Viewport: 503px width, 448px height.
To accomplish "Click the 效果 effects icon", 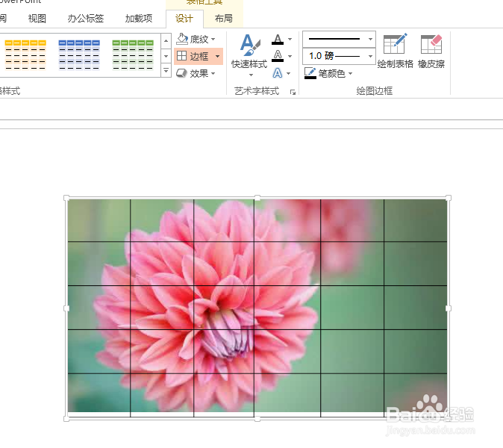I will [x=181, y=73].
